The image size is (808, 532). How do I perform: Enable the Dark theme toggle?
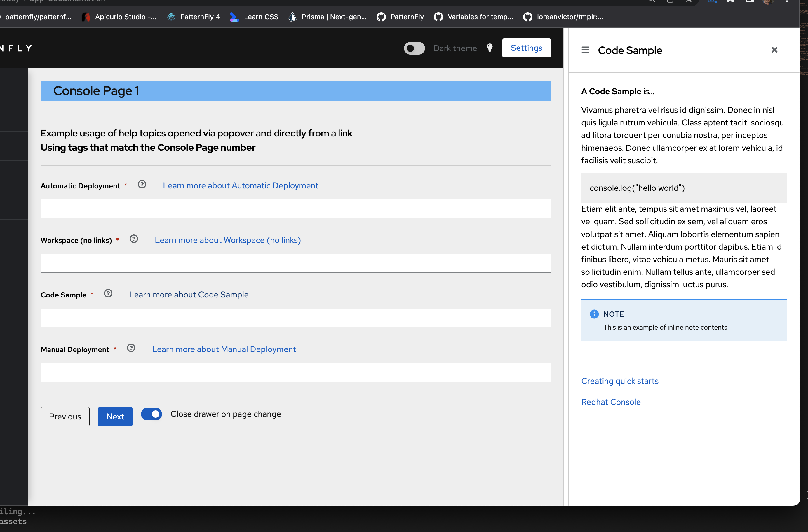[414, 48]
